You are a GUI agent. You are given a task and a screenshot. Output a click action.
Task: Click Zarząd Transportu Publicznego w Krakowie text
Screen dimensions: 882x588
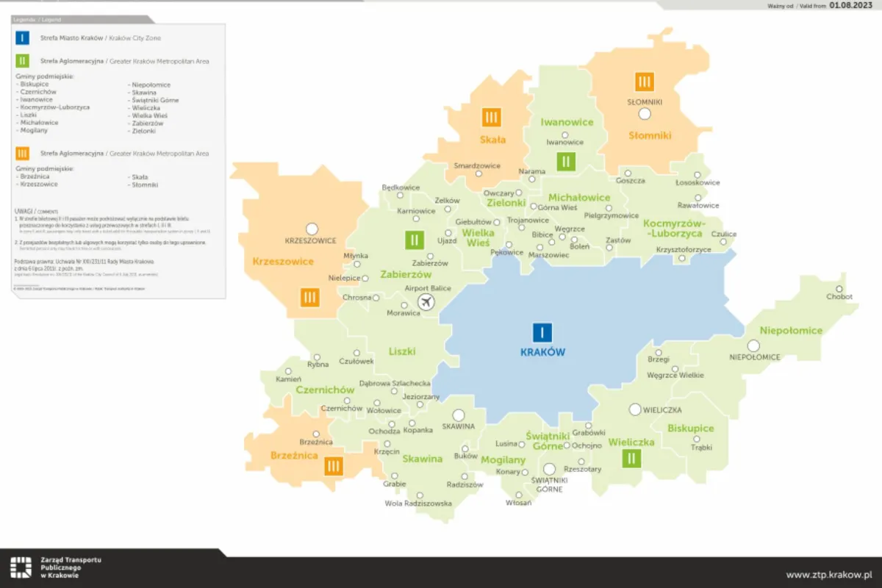point(71,567)
